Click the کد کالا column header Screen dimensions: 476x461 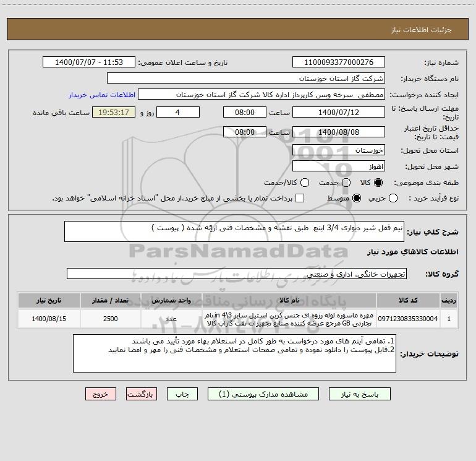tap(408, 300)
